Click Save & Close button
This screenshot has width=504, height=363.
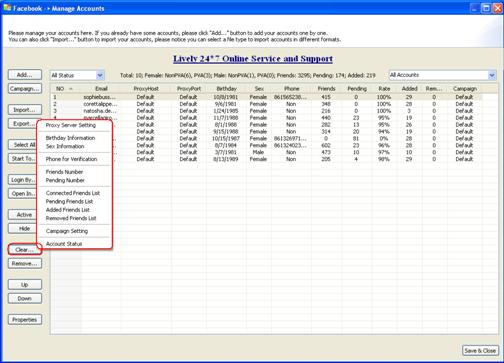coord(480,351)
